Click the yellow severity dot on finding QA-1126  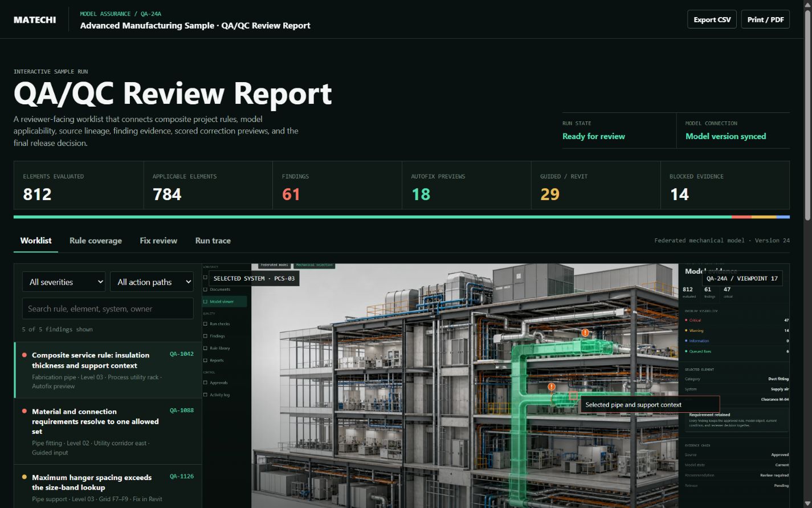25,477
